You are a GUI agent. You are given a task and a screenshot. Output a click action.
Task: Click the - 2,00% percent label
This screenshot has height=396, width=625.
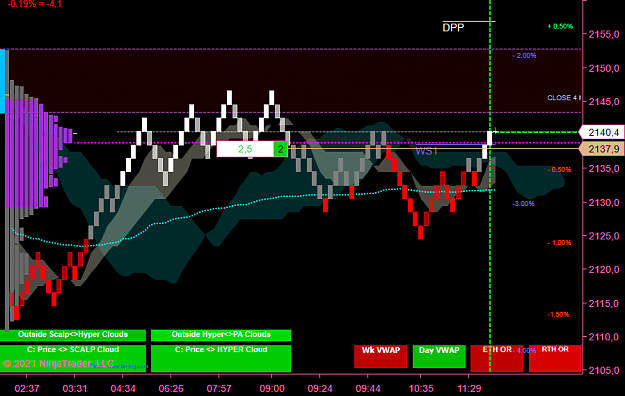[524, 55]
